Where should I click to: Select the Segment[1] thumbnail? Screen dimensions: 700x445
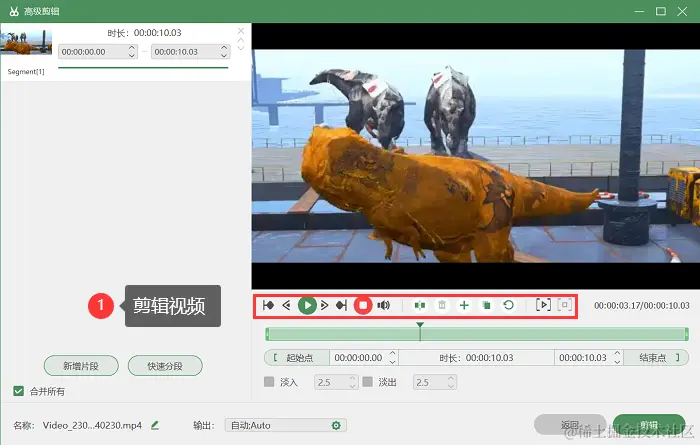coord(26,42)
